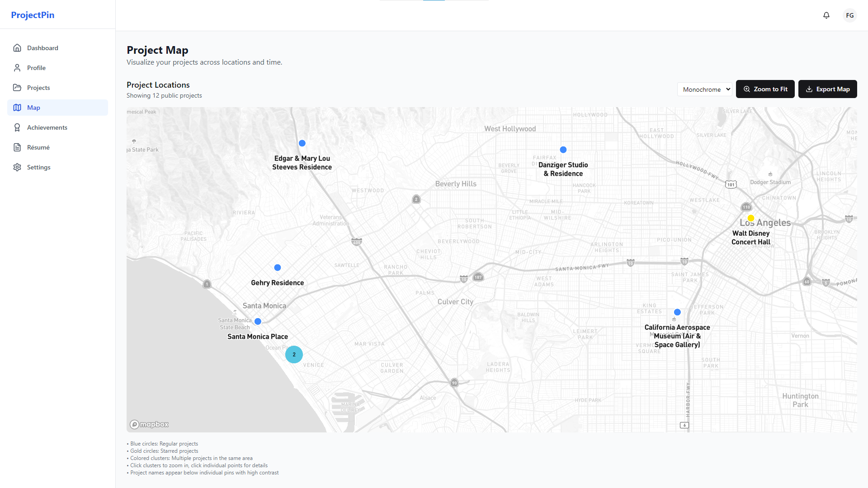Click the Settings gear icon
This screenshot has width=868, height=488.
pyautogui.click(x=17, y=167)
